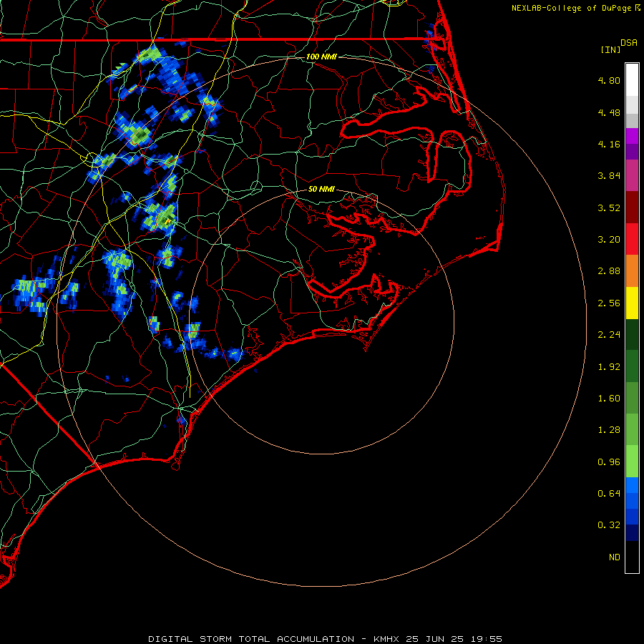Pick the darkest green swatch near 2.24
Image resolution: width=644 pixels, height=644 pixels.
[x=632, y=334]
